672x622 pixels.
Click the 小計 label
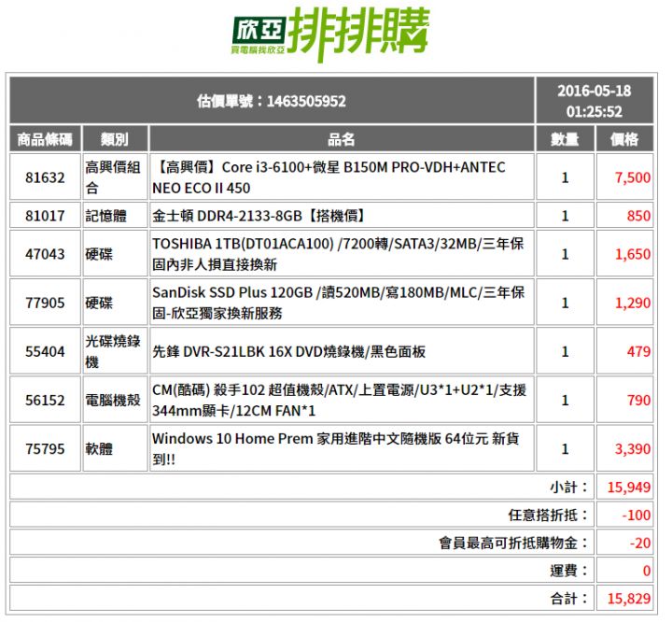click(x=569, y=488)
